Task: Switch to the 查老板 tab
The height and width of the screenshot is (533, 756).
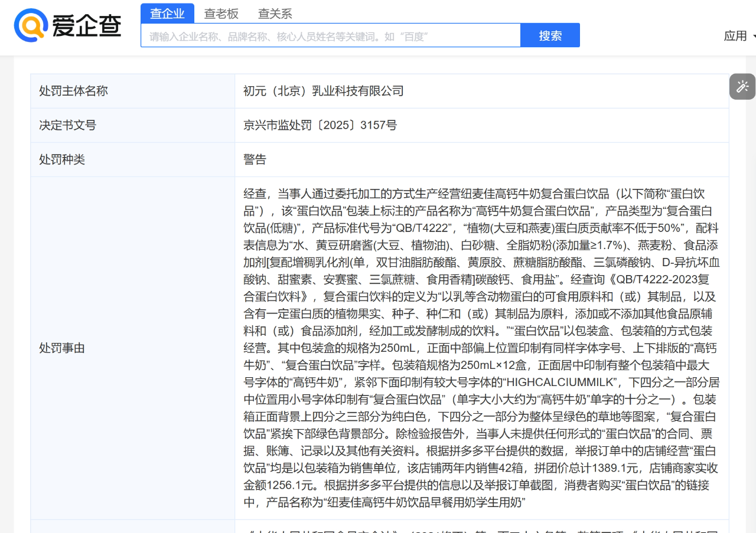Action: (221, 13)
